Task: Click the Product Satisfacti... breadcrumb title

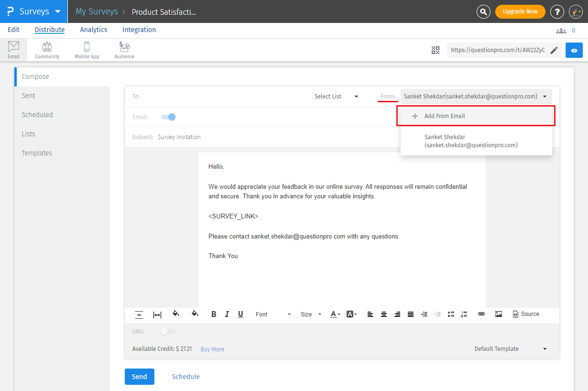Action: tap(163, 12)
